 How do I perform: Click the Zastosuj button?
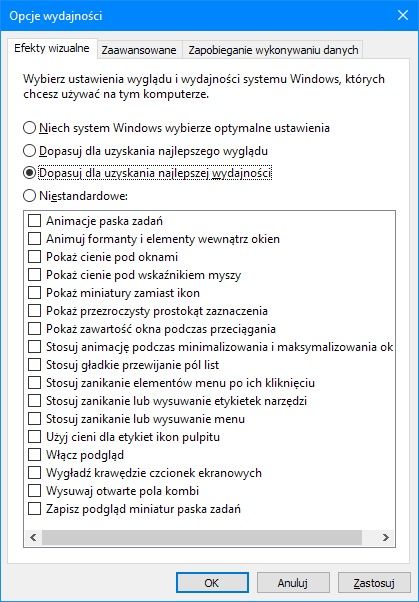(374, 583)
